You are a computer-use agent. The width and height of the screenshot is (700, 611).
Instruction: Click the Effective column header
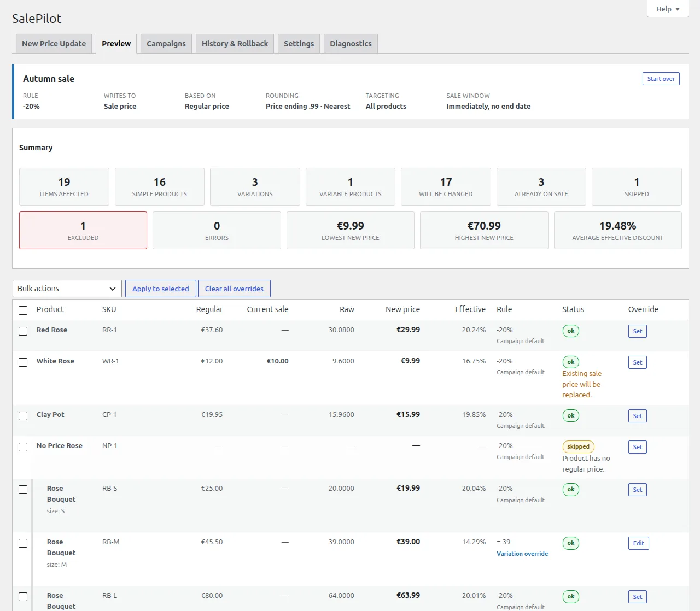pos(470,309)
